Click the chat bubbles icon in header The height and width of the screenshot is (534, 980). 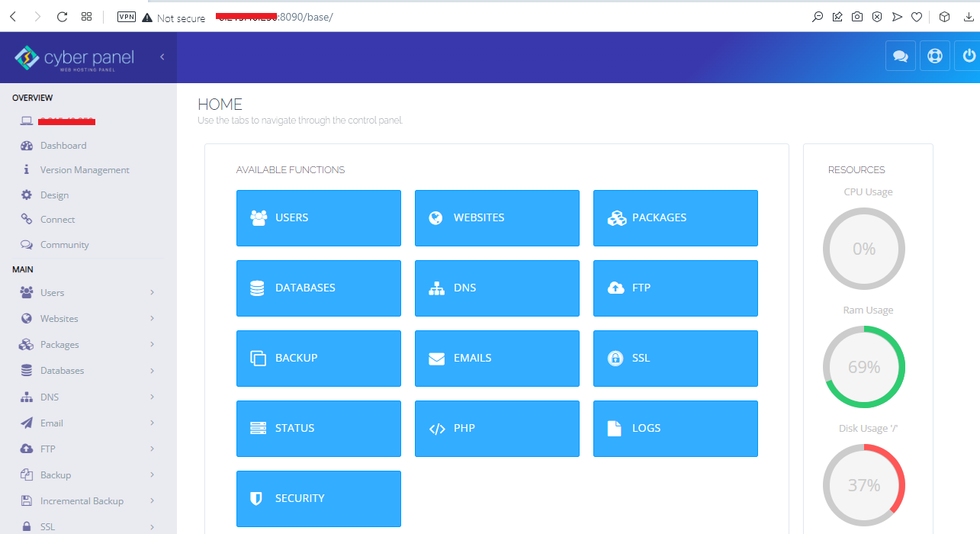click(x=900, y=56)
